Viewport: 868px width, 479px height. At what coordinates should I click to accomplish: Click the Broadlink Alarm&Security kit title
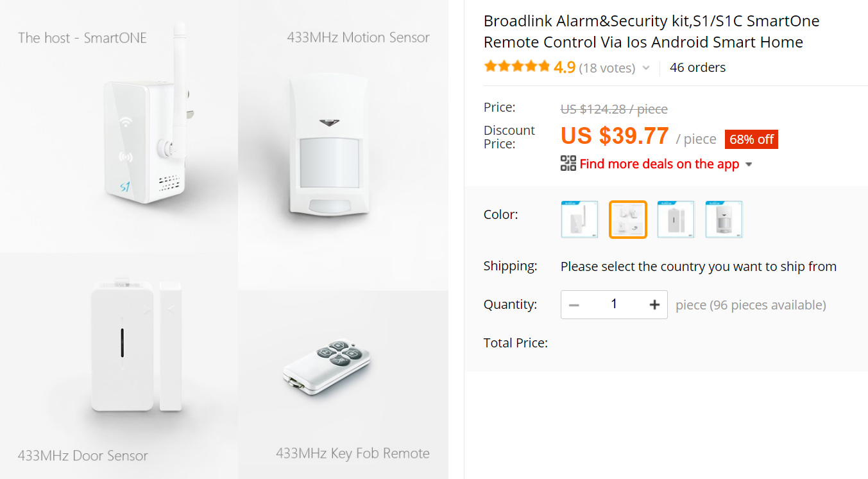(651, 31)
